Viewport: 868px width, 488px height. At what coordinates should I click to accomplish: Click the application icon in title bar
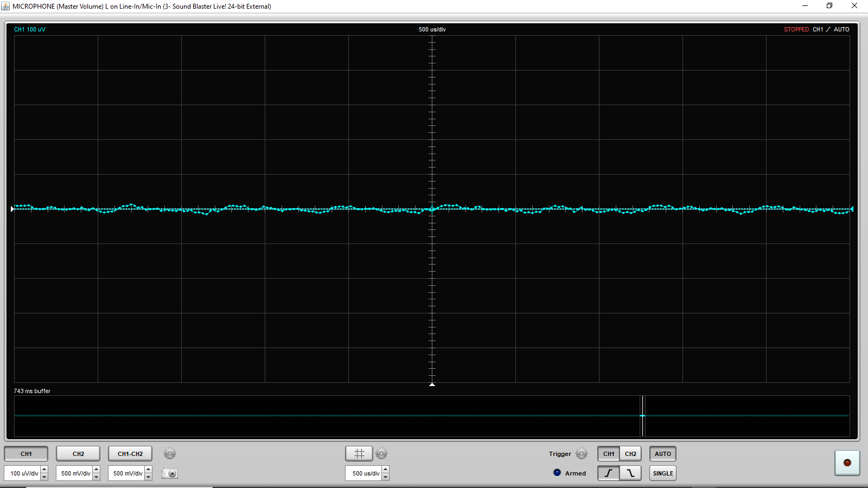pyautogui.click(x=5, y=6)
